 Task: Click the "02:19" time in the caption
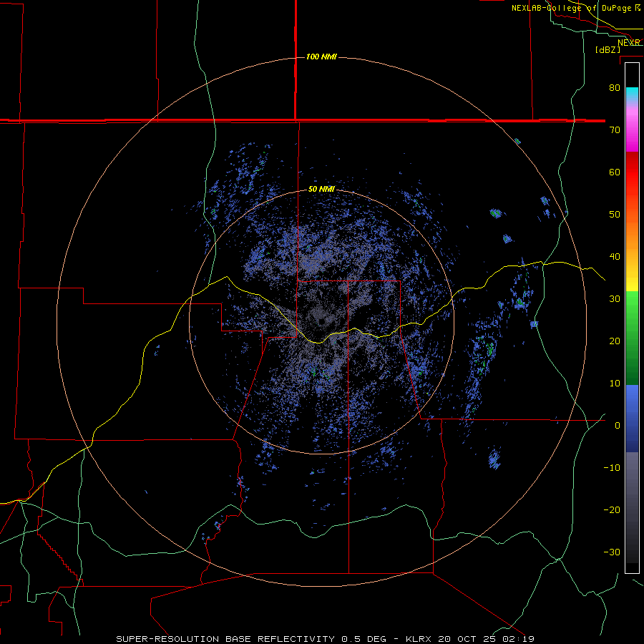click(518, 639)
